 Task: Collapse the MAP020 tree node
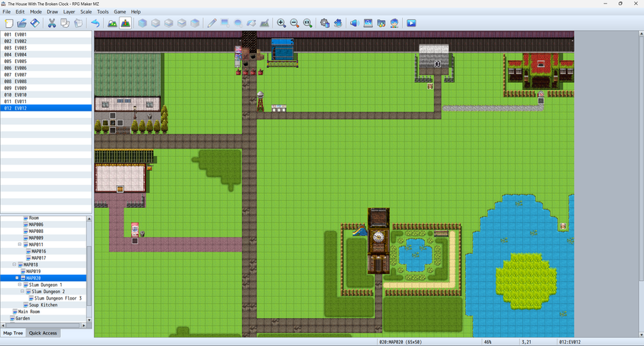coord(17,278)
